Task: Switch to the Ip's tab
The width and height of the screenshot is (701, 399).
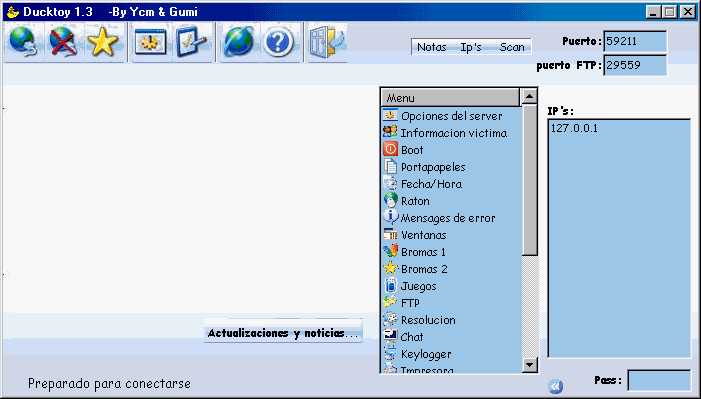Action: click(x=471, y=47)
